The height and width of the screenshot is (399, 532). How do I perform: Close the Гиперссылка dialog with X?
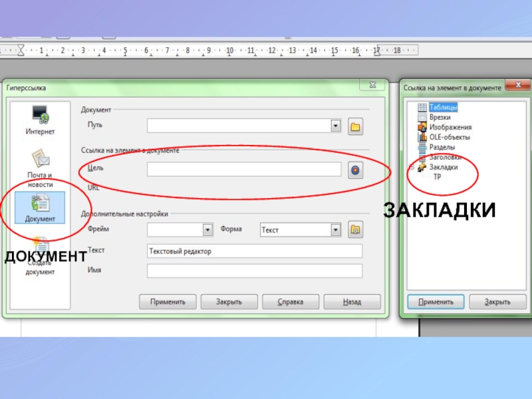tap(372, 85)
